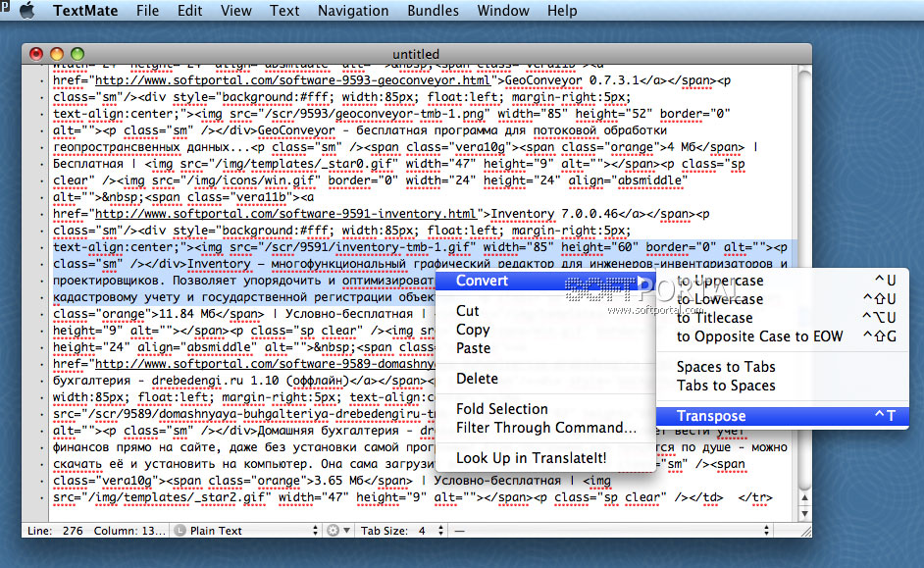Image resolution: width=924 pixels, height=568 pixels.
Task: Choose Convert in the context menu
Action: pyautogui.click(x=545, y=281)
